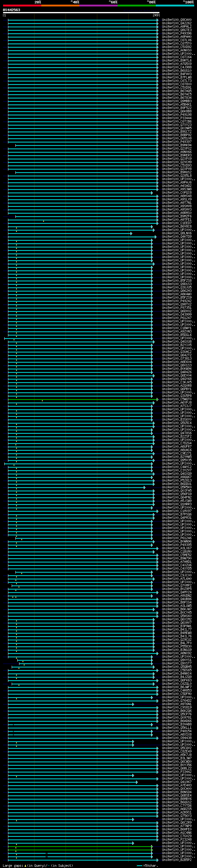This screenshot has height=868, width=197.
Task: Click the query end position 249
Action: coord(155,15)
